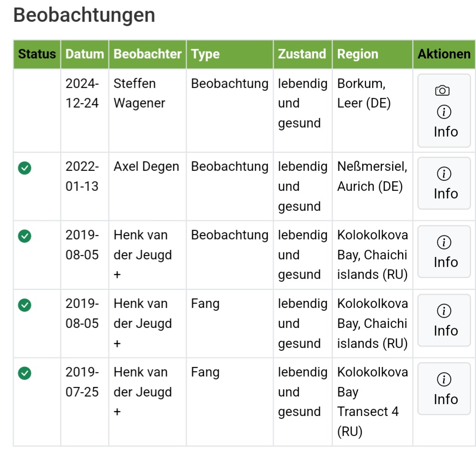Screen dimensions: 476x457
Task: Click verified status icon for 2019-07-25 row
Action: [25, 373]
